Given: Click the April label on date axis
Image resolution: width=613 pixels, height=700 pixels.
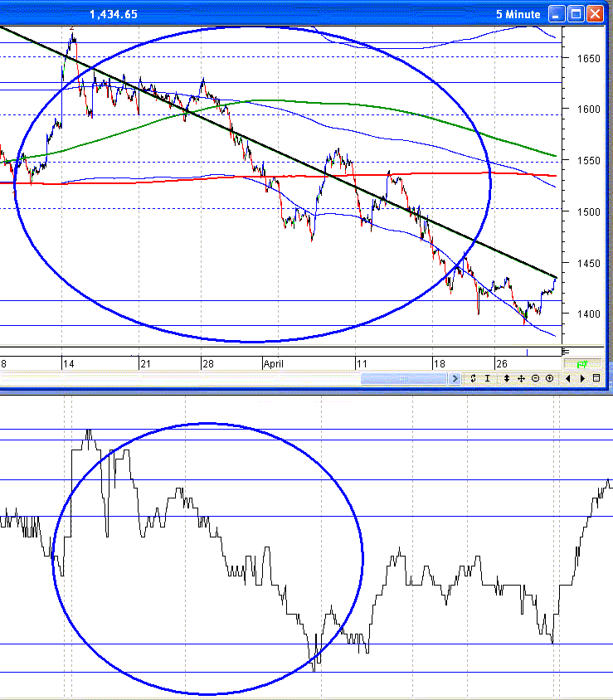Looking at the screenshot, I should 274,363.
